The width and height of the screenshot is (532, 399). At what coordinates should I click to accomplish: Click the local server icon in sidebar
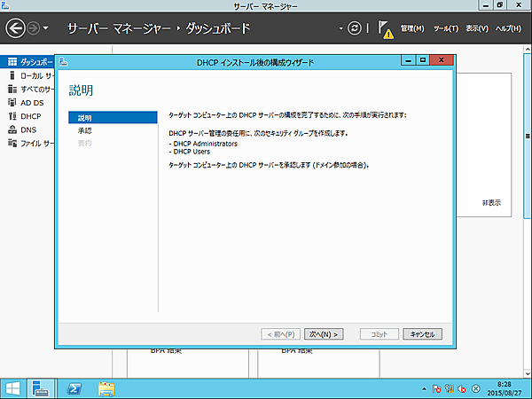(x=12, y=75)
